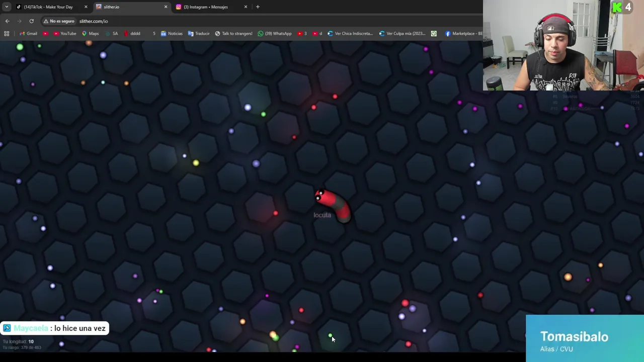The height and width of the screenshot is (362, 644).
Task: Open the bookmark labeled '5'
Action: click(x=154, y=34)
